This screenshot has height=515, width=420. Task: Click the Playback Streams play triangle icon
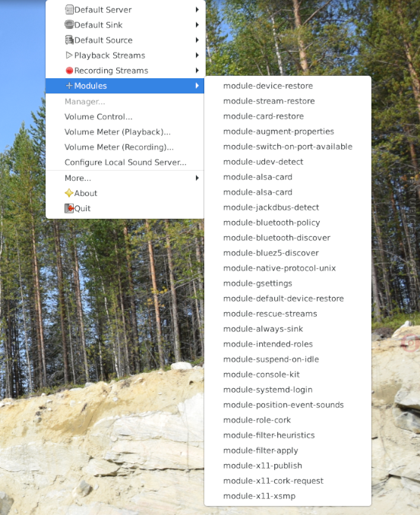tap(69, 55)
